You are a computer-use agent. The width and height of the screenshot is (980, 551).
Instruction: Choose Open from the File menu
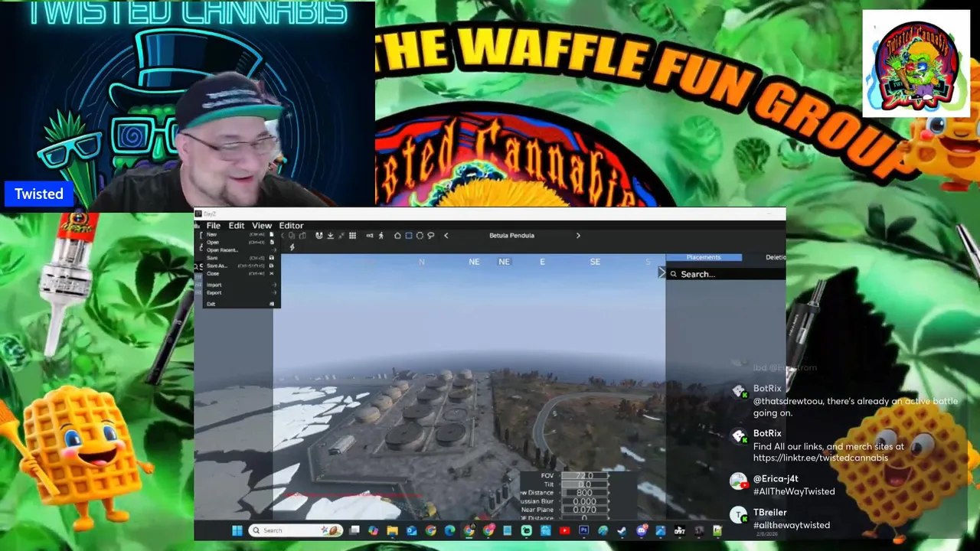[241, 243]
